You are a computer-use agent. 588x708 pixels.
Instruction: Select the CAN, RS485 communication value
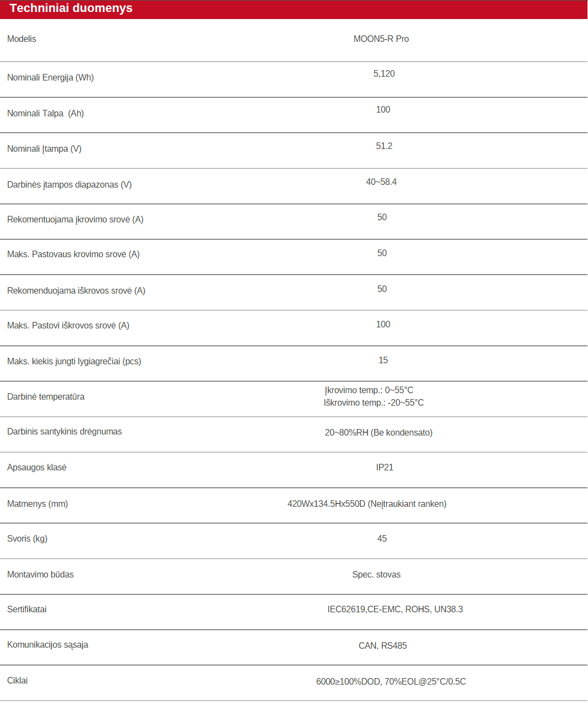point(383,646)
